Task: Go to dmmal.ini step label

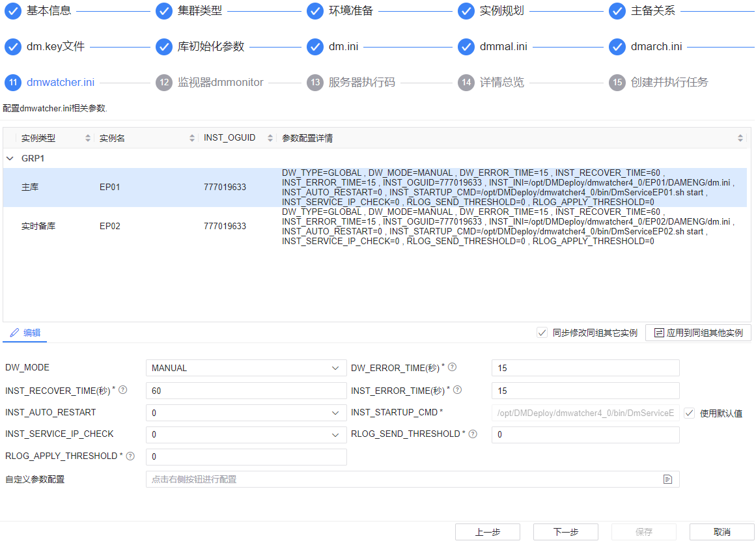Action: 503,47
